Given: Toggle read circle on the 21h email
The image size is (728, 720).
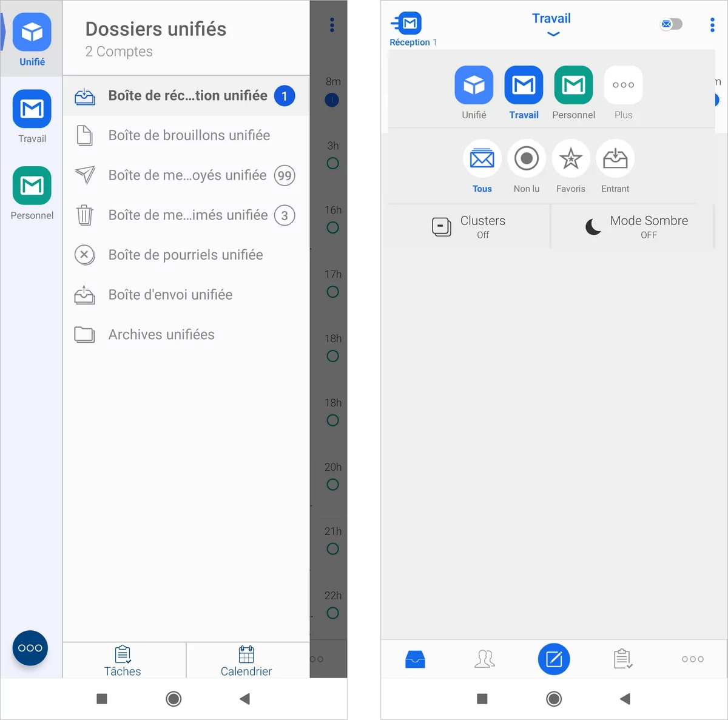Looking at the screenshot, I should point(332,549).
